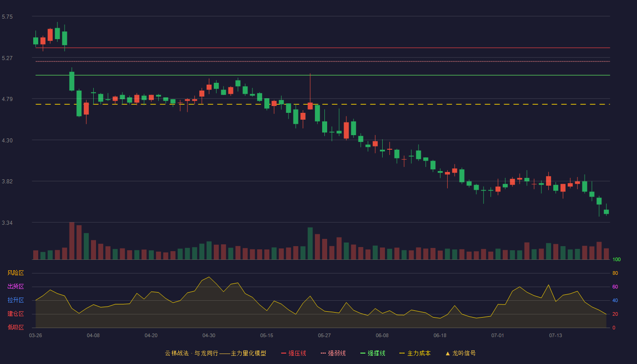Viewport: 637px width, 364px height.
Task: Click the 05-27 date label
Action: click(x=324, y=335)
